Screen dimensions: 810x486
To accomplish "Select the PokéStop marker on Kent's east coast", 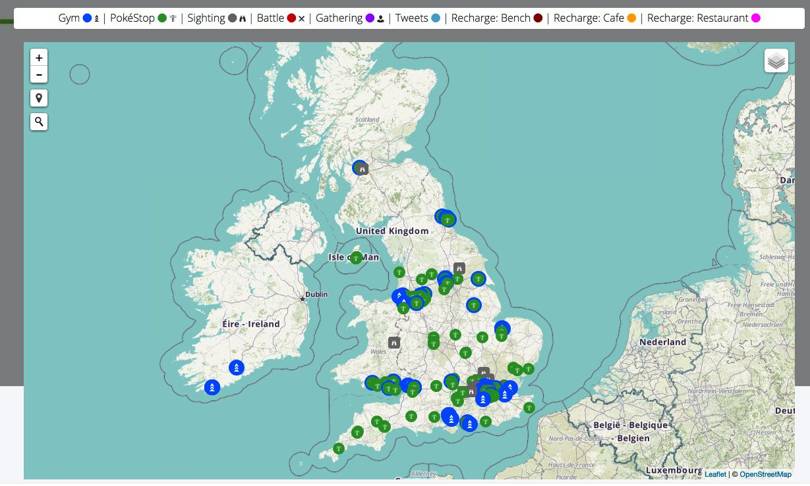I will pos(529,407).
